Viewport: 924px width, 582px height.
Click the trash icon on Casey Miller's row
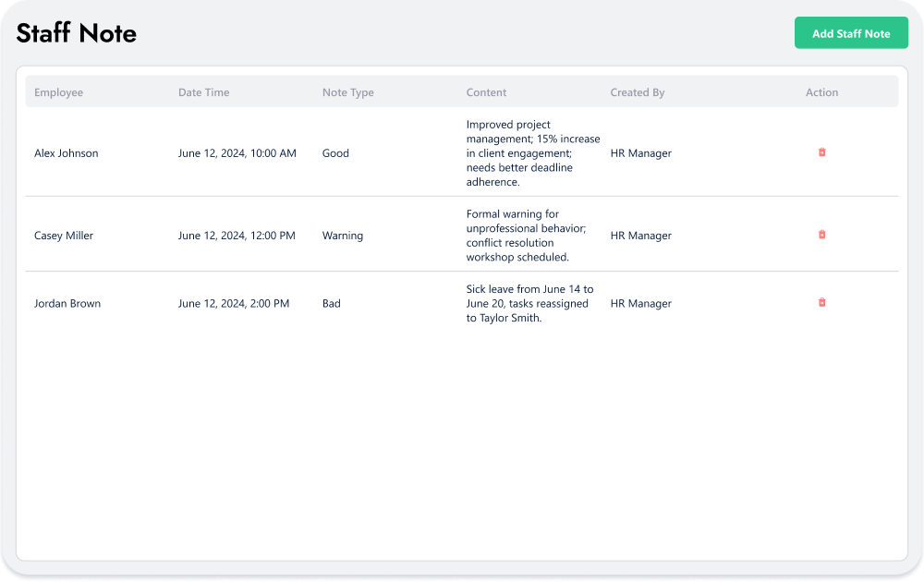click(821, 235)
